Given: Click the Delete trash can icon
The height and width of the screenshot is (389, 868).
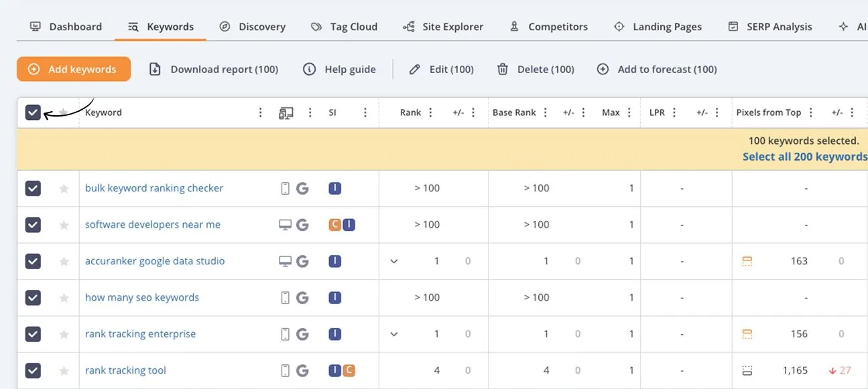Looking at the screenshot, I should point(503,70).
